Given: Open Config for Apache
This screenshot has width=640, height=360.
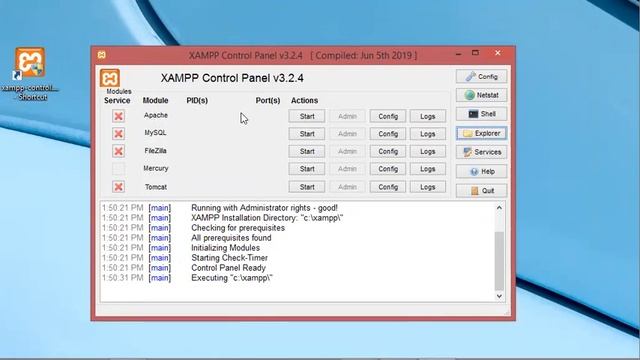Looking at the screenshot, I should pyautogui.click(x=388, y=116).
